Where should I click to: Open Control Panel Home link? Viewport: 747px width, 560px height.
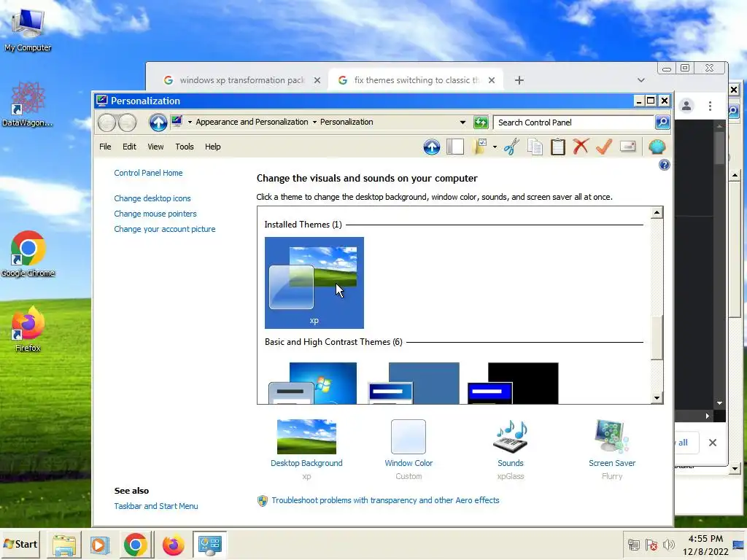[148, 173]
